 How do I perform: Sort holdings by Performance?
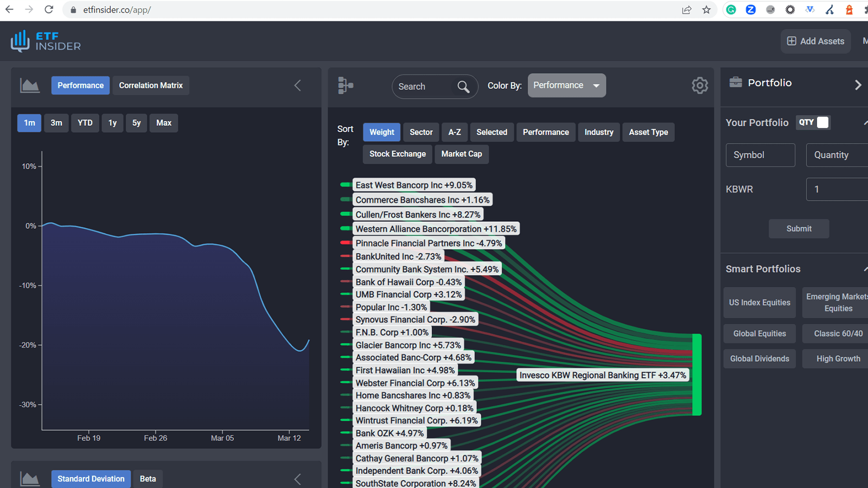coord(546,132)
